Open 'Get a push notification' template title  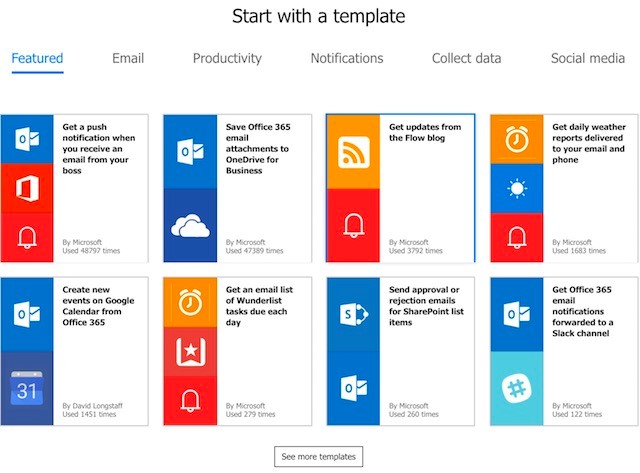pyautogui.click(x=99, y=149)
